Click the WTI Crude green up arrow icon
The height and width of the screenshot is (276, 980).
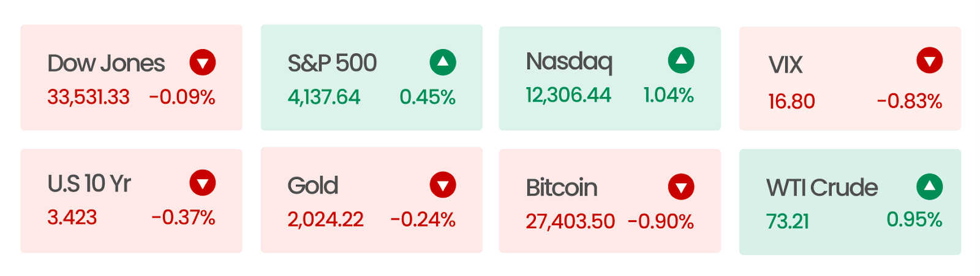point(930,187)
